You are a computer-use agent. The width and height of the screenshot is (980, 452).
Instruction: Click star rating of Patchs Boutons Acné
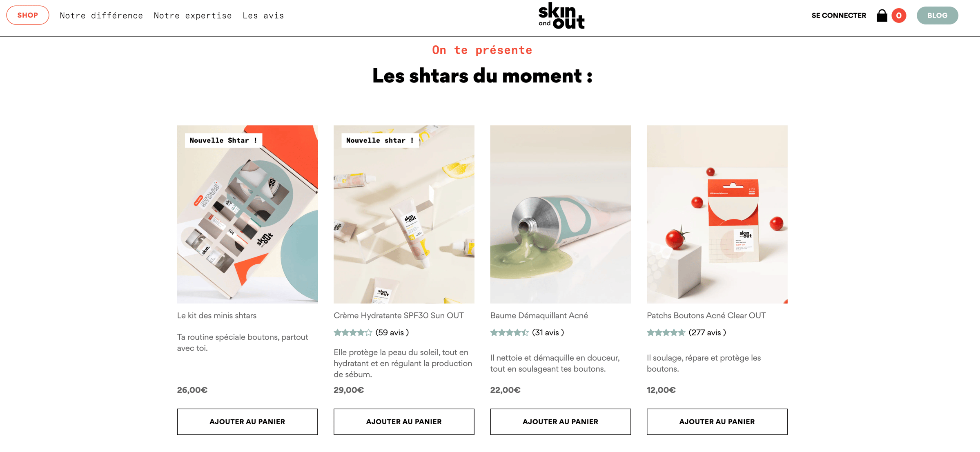[x=666, y=332]
